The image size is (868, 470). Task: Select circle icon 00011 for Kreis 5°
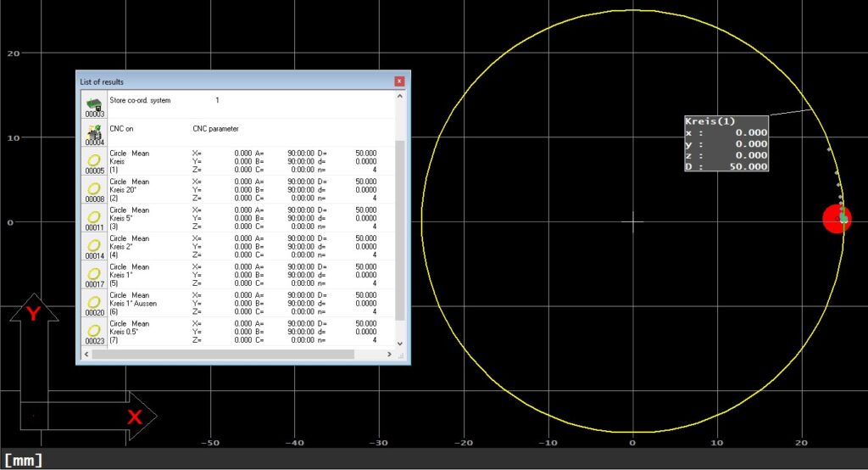94,218
